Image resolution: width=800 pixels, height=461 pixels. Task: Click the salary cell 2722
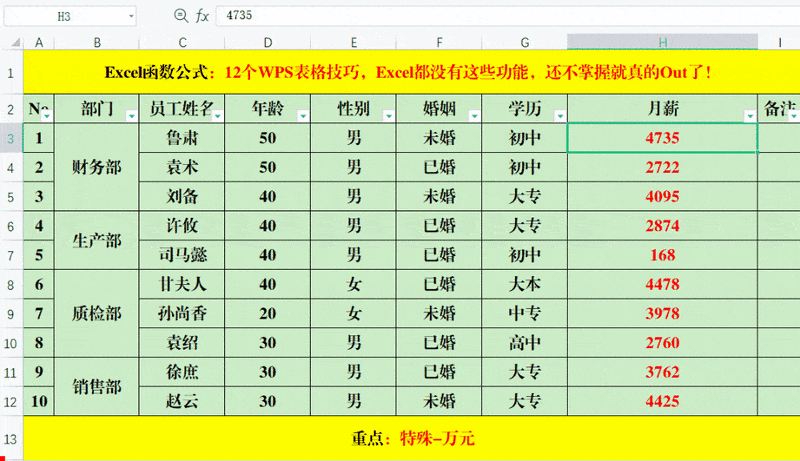click(662, 167)
